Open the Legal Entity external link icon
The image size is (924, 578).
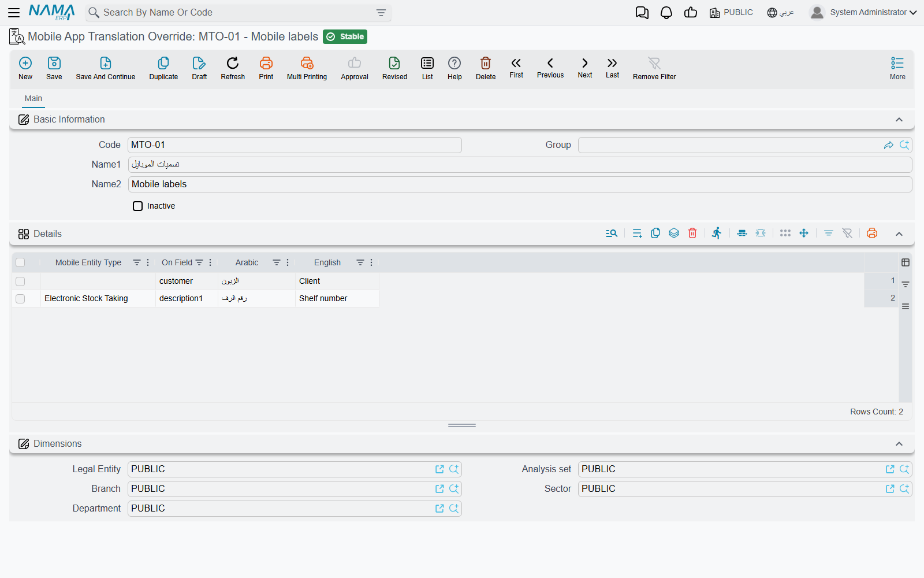pos(439,469)
